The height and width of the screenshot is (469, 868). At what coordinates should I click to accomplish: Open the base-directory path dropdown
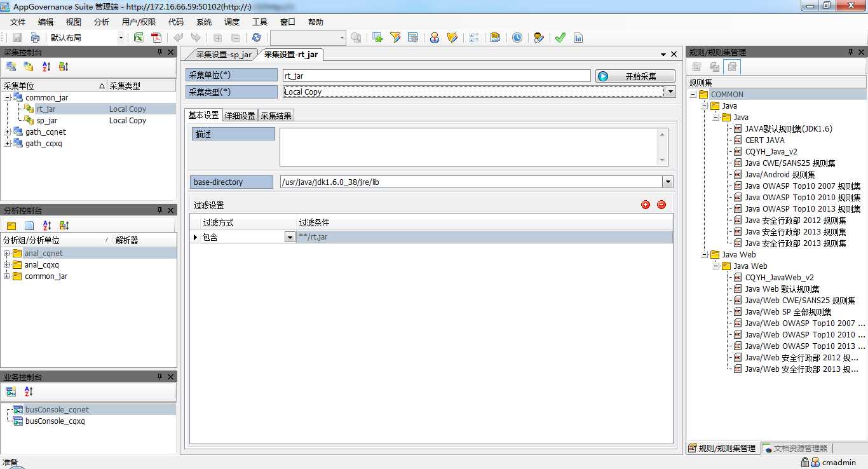click(x=667, y=182)
